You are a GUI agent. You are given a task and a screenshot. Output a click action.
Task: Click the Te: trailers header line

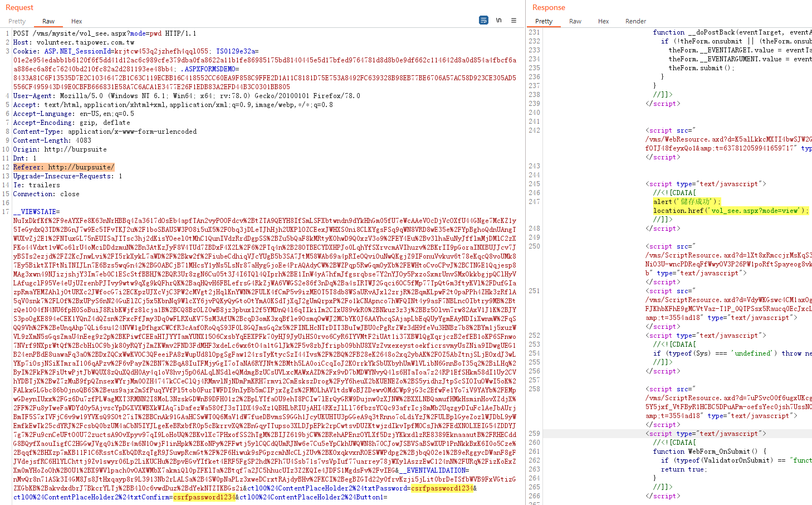(37, 185)
